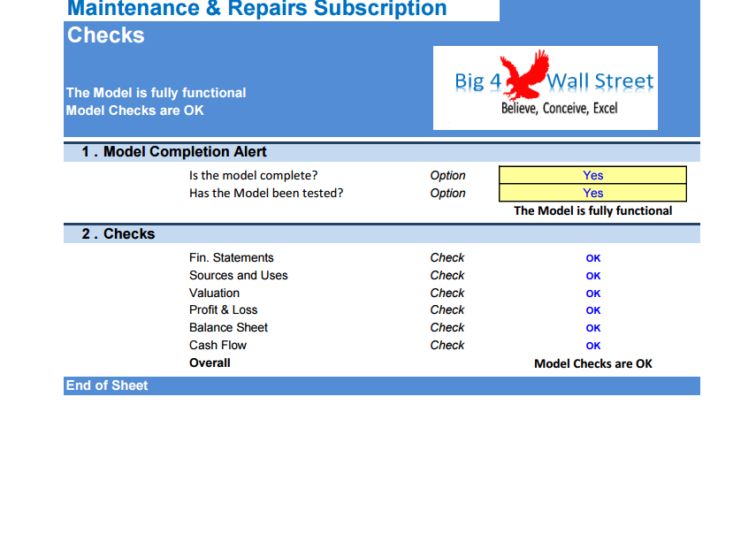Click the 'Overall' row label
Screen dimensions: 756x557
[x=210, y=362]
